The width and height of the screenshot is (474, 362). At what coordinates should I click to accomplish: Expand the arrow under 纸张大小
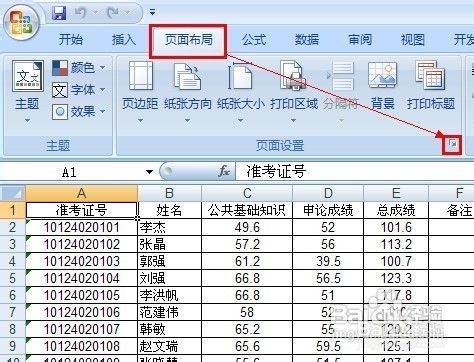pos(240,120)
